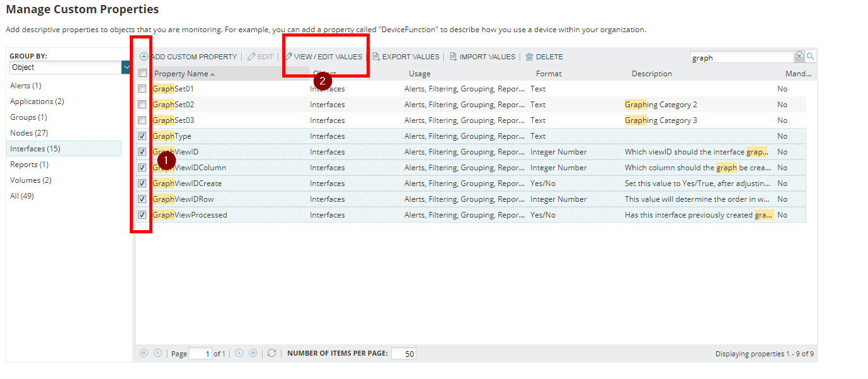Screen dimensions: 868x379
Task: Click the Export Values icon
Action: coord(376,57)
